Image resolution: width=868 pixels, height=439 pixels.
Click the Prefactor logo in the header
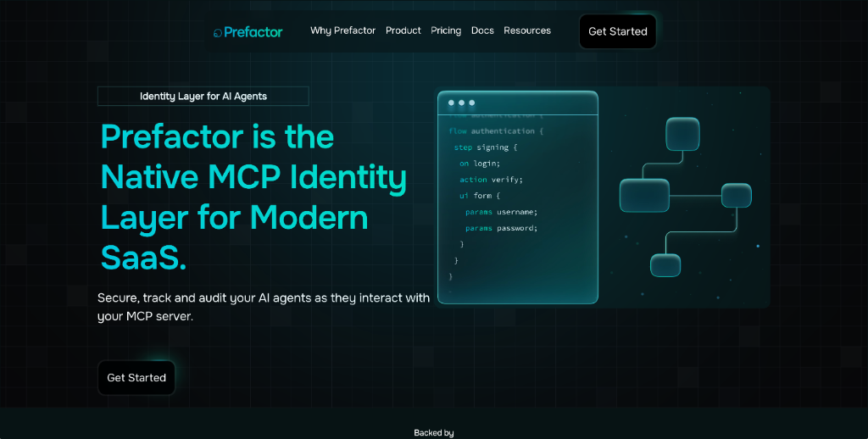(248, 32)
